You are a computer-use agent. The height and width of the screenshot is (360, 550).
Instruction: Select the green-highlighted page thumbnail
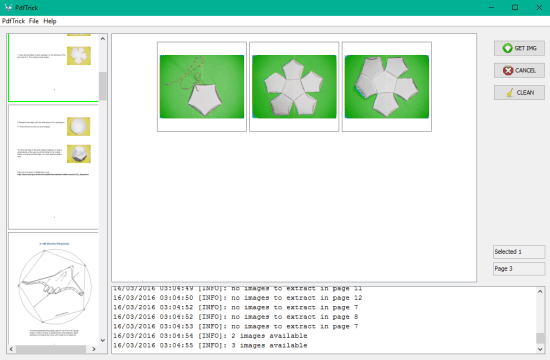coord(53,68)
